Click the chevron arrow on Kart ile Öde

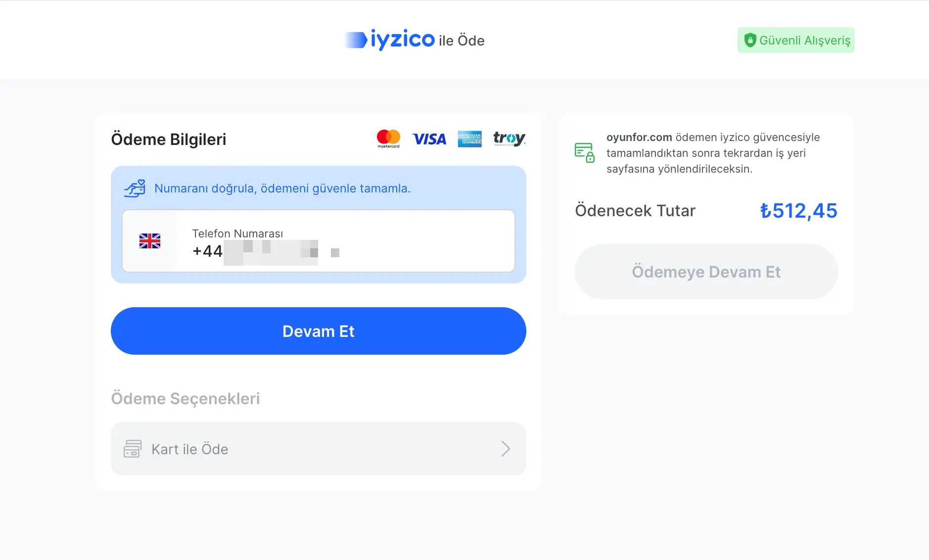[505, 449]
